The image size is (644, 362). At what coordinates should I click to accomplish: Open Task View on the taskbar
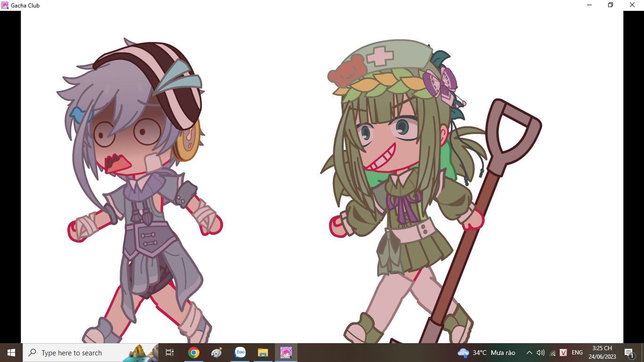(170, 353)
